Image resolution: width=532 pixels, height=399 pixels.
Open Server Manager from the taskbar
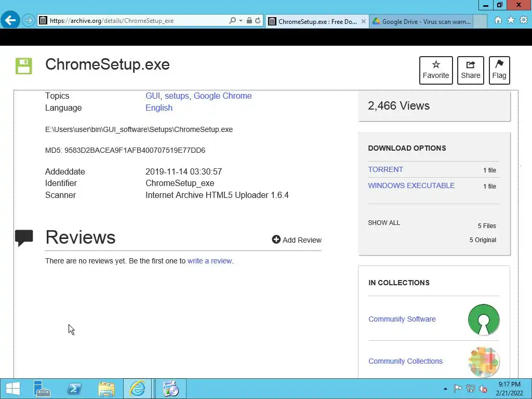point(42,389)
